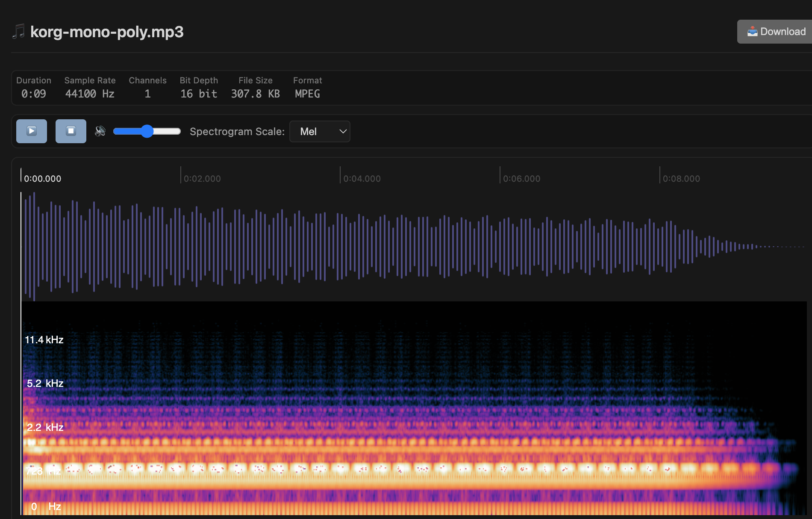Open the Spectrogram Scale dropdown
The width and height of the screenshot is (812, 519).
point(320,131)
